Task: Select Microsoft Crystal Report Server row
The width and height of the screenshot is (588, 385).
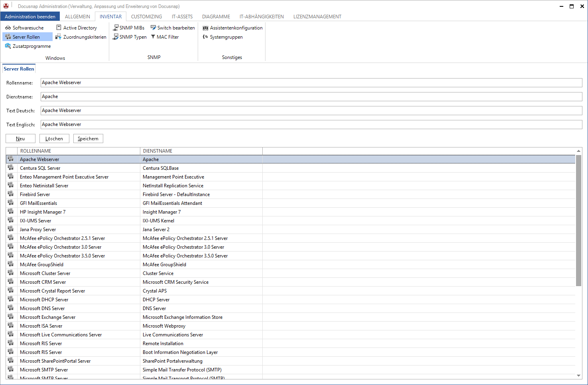Action: click(291, 291)
